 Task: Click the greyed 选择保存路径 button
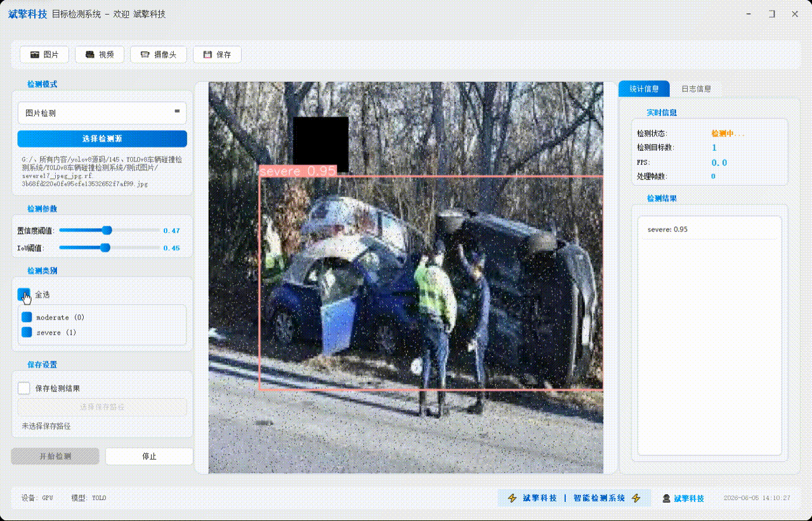tap(102, 407)
